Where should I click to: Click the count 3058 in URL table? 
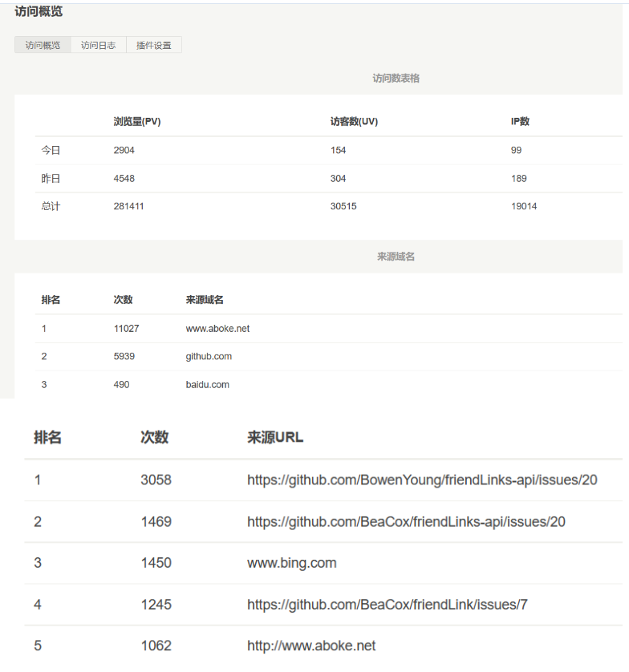tap(156, 480)
